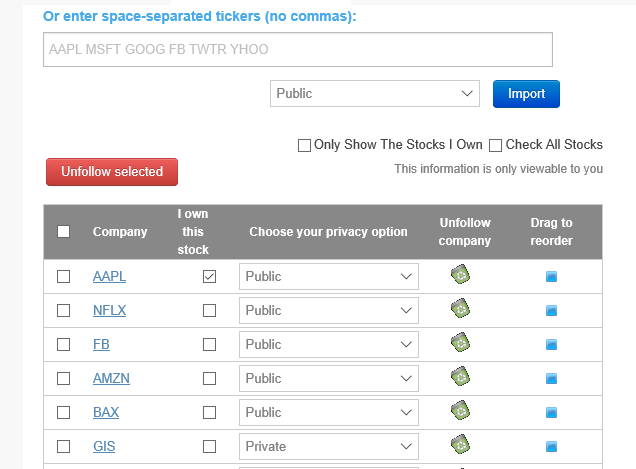
Task: Mark AMZN as a stock I own
Action: (209, 379)
